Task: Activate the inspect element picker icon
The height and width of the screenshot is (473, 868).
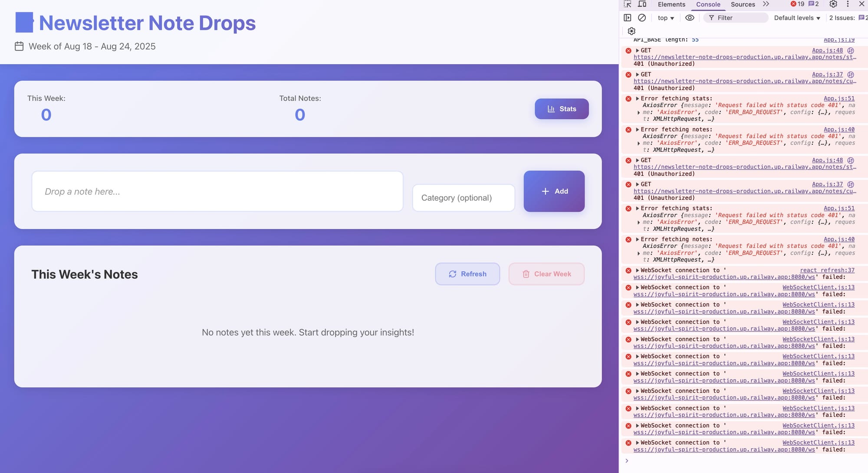Action: pos(628,4)
